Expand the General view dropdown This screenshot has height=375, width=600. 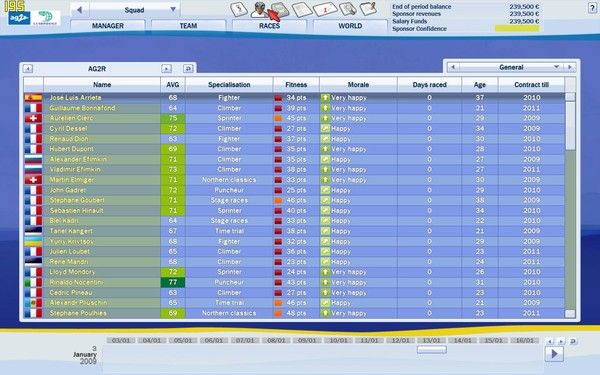click(511, 67)
